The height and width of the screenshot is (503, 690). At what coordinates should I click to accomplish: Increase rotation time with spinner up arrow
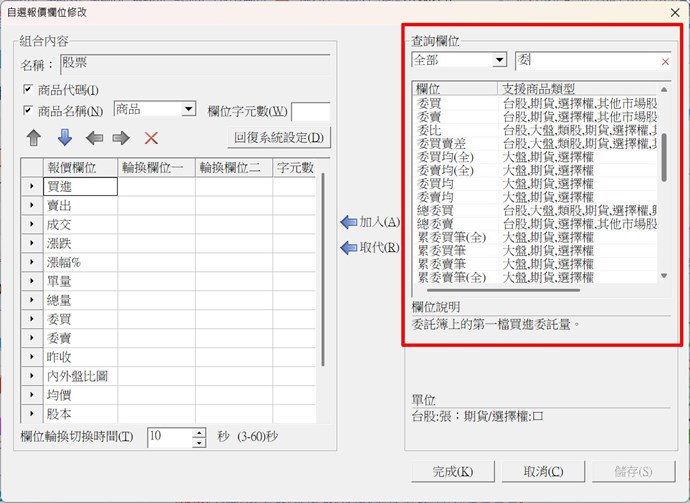(x=200, y=432)
